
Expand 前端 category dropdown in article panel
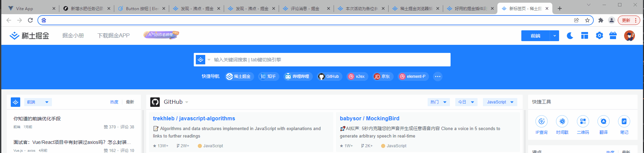[x=38, y=102]
